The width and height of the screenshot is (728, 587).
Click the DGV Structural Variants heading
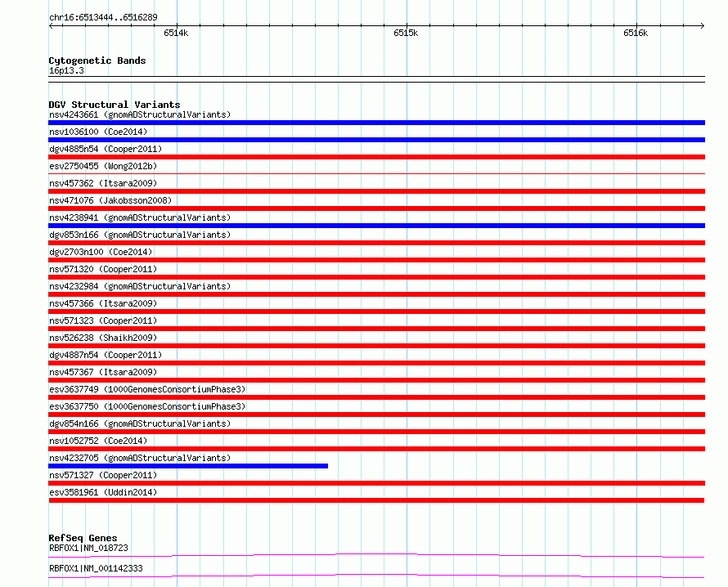click(115, 105)
